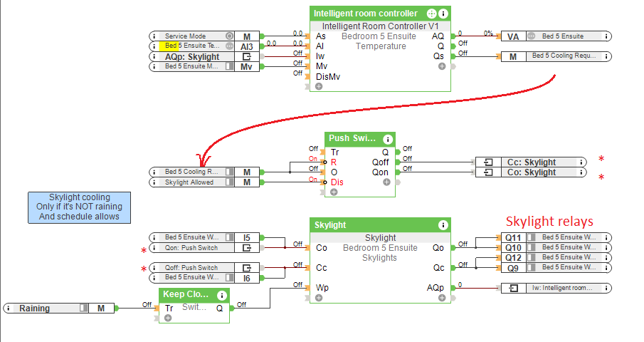The image size is (644, 342).
Task: Click the DisMv input label
Action: point(328,77)
